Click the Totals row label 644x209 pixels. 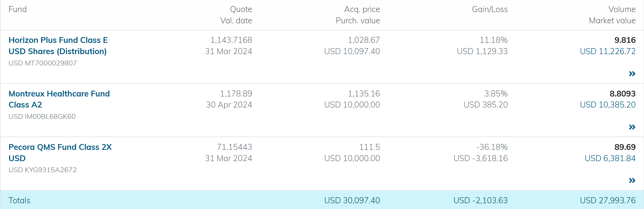pos(19,200)
